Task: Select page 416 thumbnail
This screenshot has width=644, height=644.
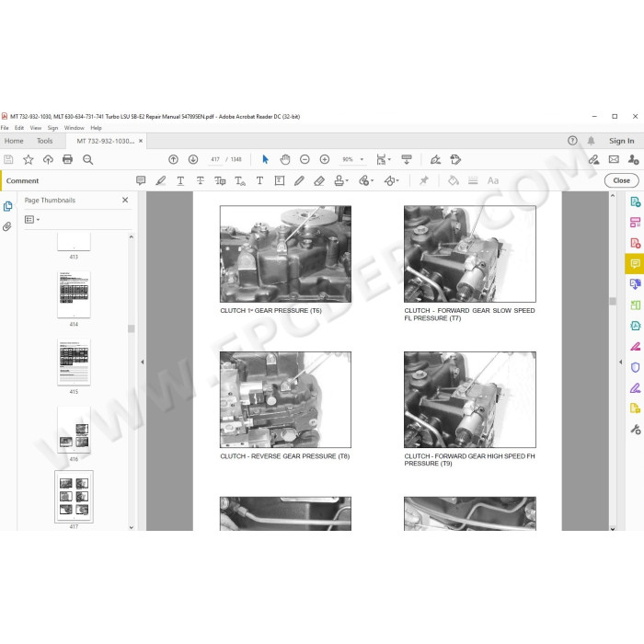Action: tap(74, 430)
